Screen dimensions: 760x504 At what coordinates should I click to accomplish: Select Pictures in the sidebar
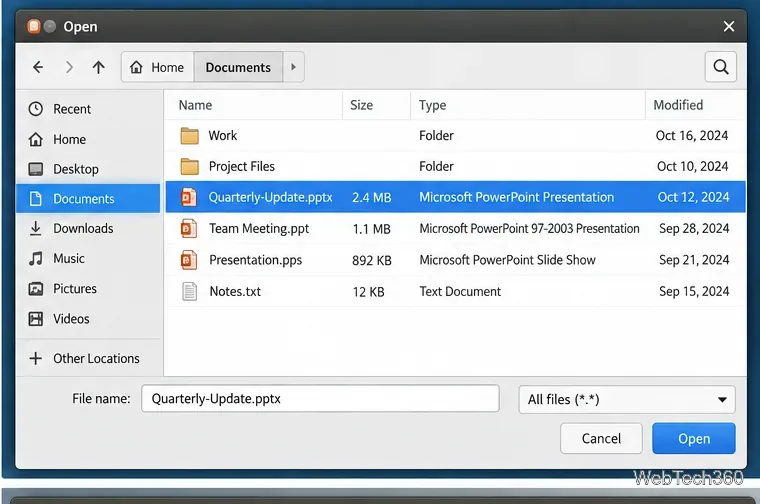[x=88, y=288]
